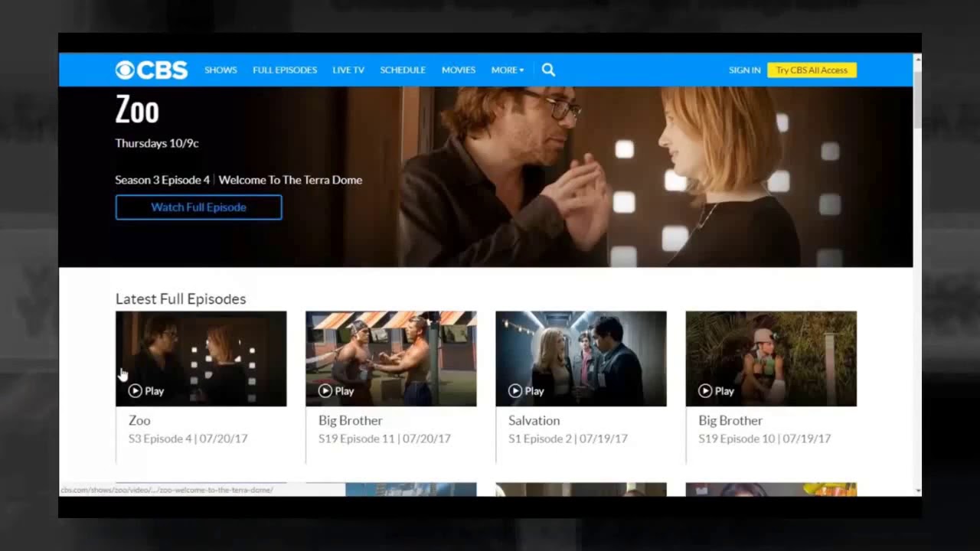Play the Zoo episode card
The height and width of the screenshot is (551, 980).
click(145, 391)
